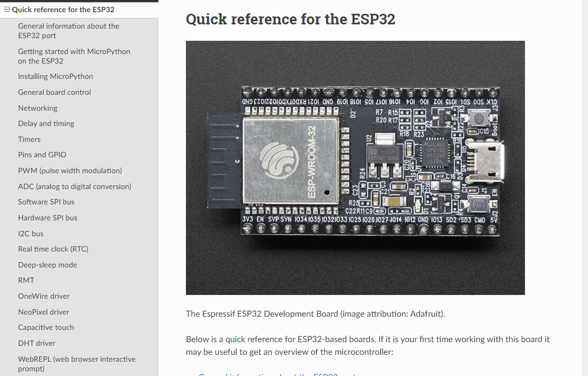
Task: Open WebREPL web browser interactive prompt link
Action: click(x=76, y=364)
